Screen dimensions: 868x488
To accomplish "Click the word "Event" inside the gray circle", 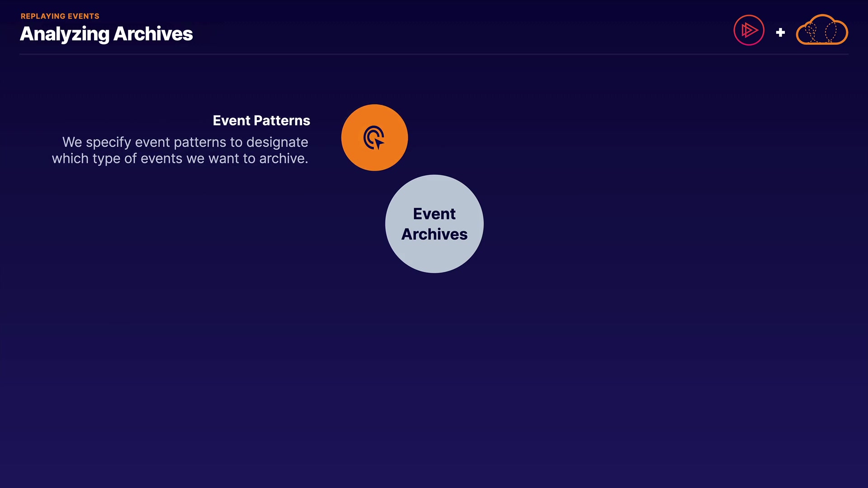I will click(x=434, y=214).
